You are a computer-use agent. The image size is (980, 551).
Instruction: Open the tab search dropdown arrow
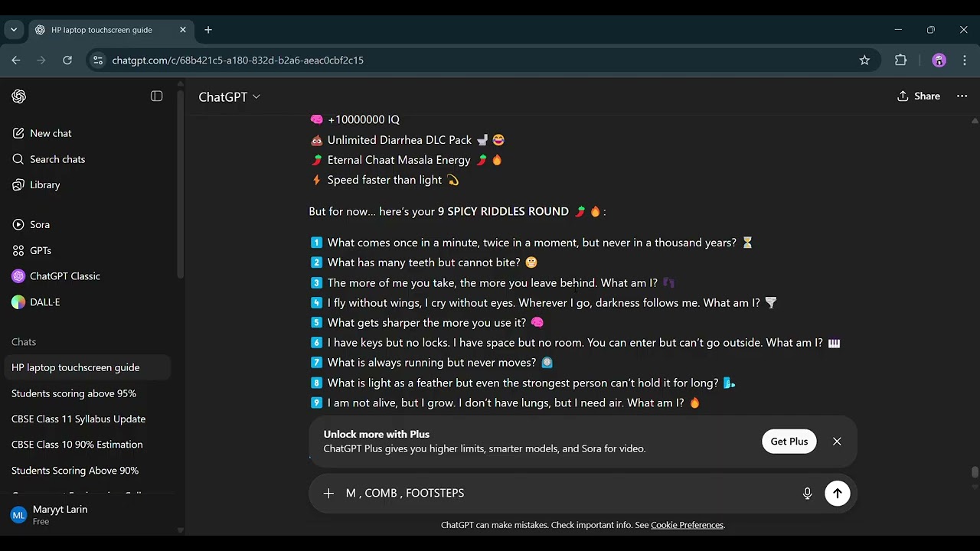click(x=13, y=30)
